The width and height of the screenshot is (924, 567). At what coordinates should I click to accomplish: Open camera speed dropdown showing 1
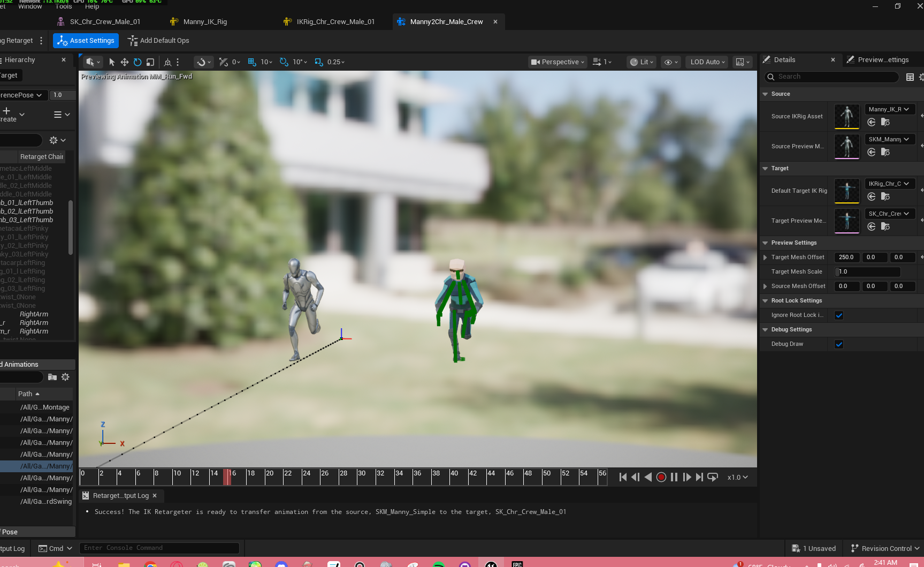coord(602,62)
